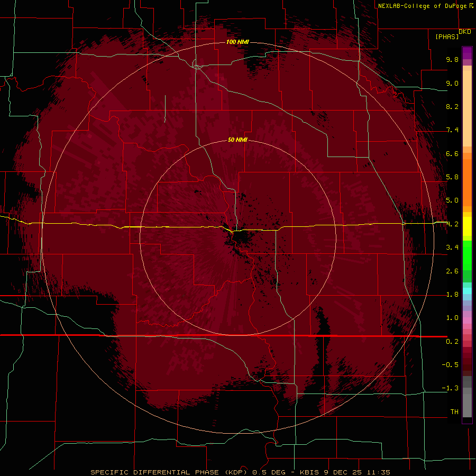Click the purple band atop the color scale
The image size is (476, 476).
(467, 53)
